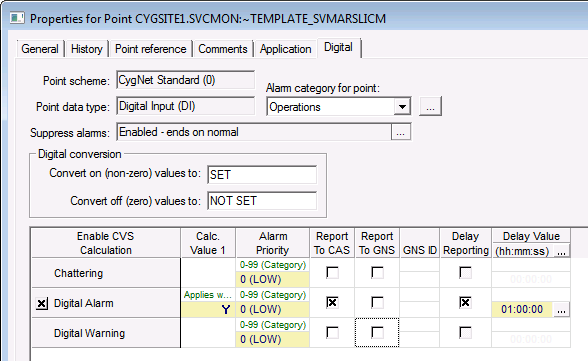The height and width of the screenshot is (361, 588).
Task: Edit the Convert off values NOT SET field
Action: pyautogui.click(x=262, y=201)
